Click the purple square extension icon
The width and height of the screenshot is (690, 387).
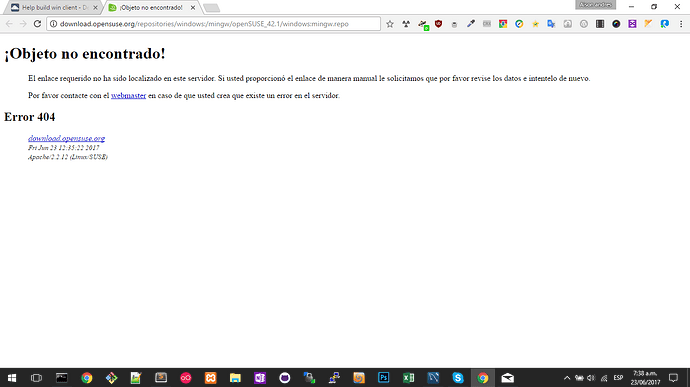(x=632, y=24)
